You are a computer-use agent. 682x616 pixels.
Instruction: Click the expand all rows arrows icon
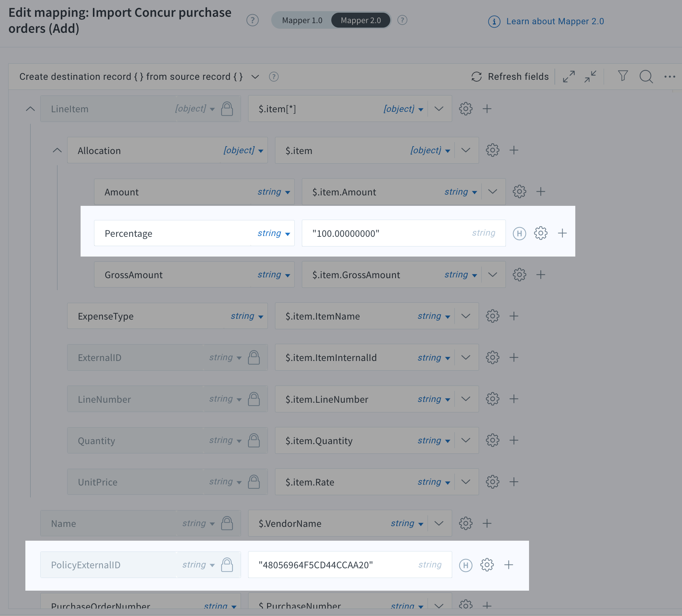coord(569,76)
